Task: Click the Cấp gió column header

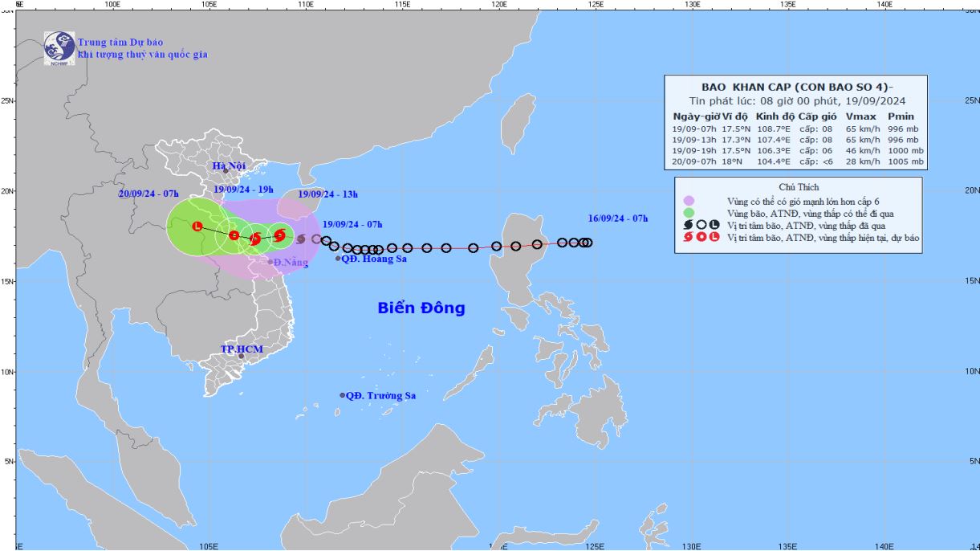Action: (x=815, y=116)
